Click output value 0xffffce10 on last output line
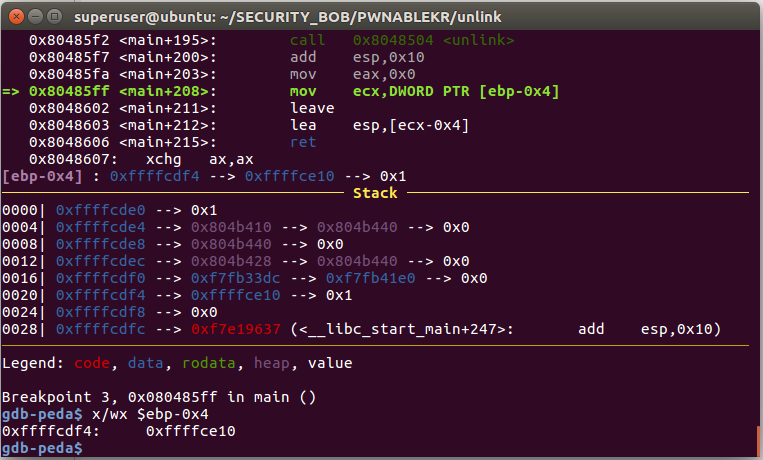 coord(190,431)
